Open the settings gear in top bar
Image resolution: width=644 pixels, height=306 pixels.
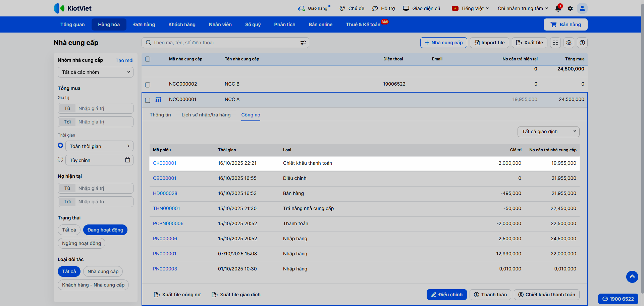[x=570, y=8]
